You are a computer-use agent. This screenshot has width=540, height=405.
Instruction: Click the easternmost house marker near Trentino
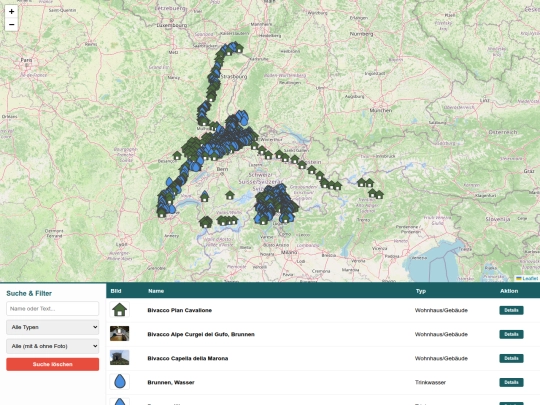[379, 195]
